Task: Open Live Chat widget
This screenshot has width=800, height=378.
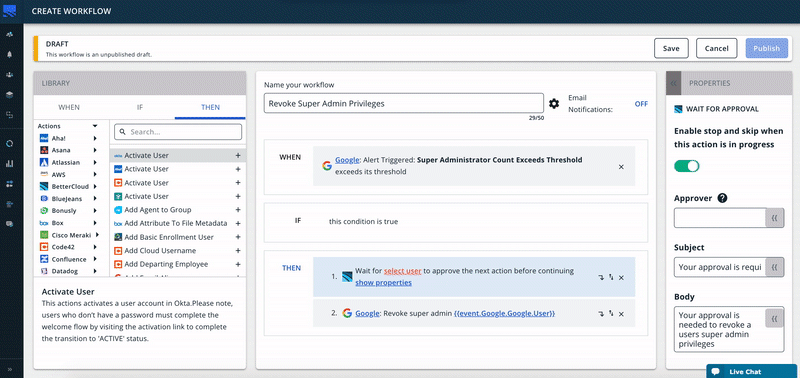Action: (753, 371)
